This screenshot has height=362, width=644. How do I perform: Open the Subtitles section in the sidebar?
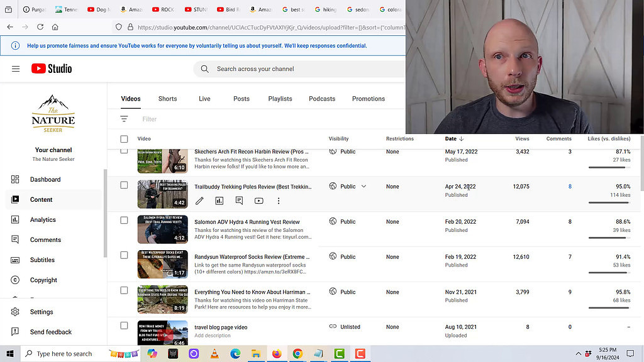[x=43, y=260]
